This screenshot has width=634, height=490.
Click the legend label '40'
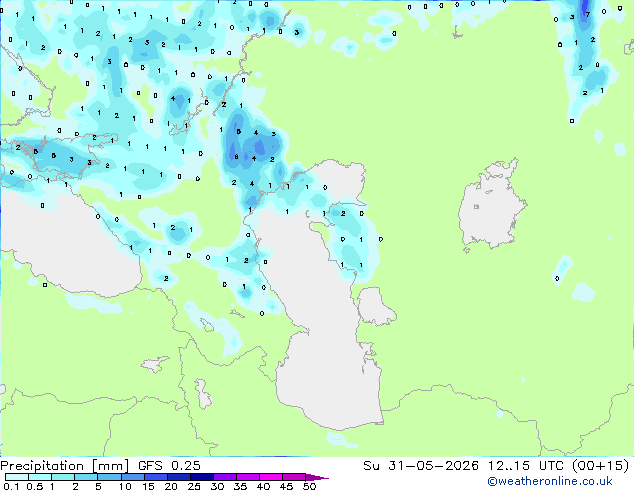coord(263,486)
